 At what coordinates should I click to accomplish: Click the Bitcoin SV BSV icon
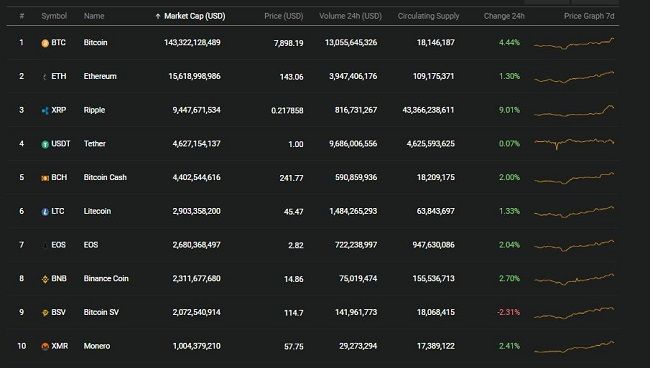(x=45, y=313)
